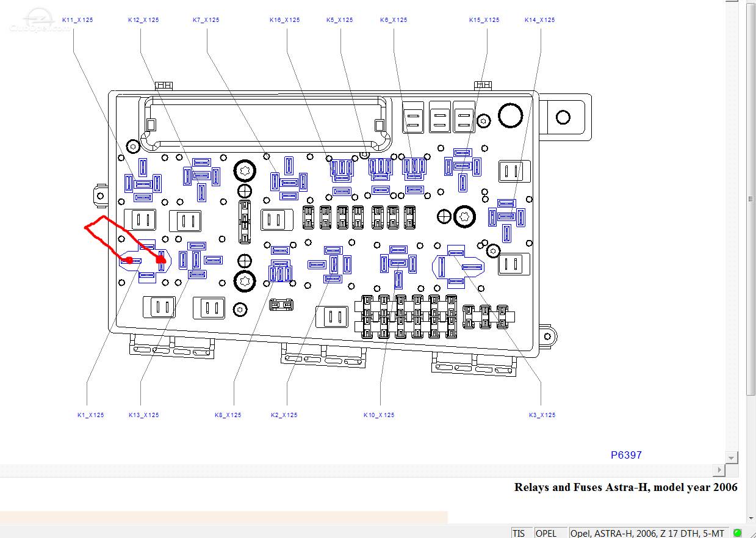Click the vehicle info Z 17 DTH field

click(648, 533)
